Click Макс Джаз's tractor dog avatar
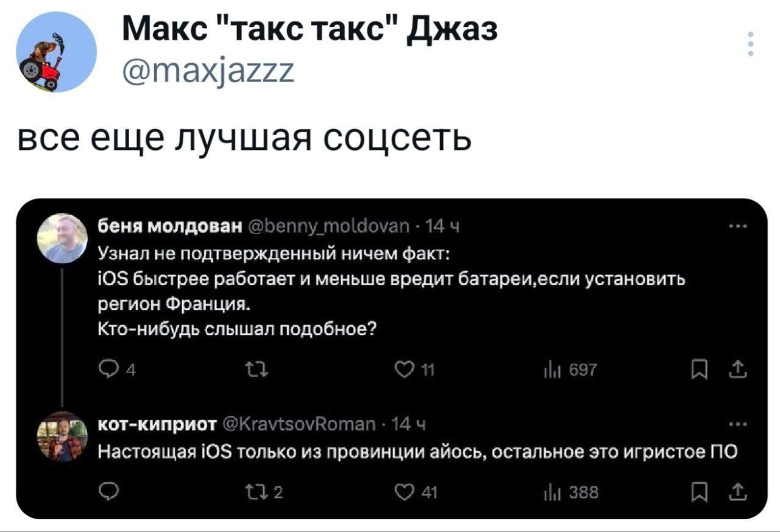 point(56,51)
